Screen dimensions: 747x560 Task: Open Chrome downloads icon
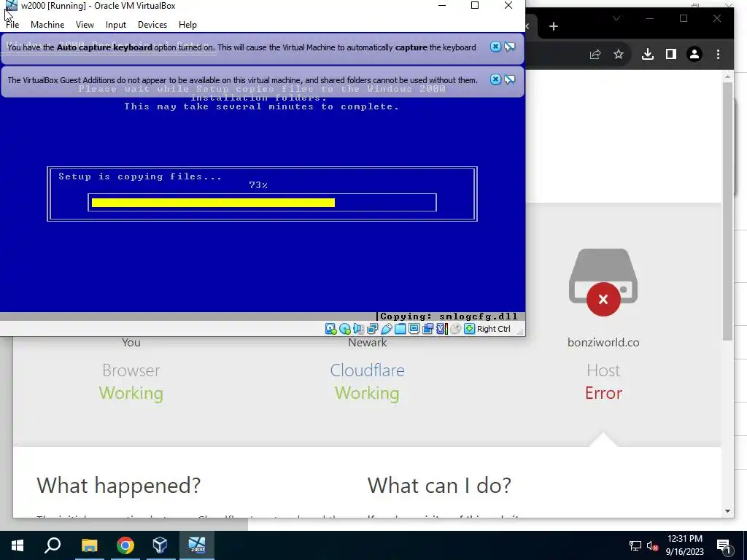pos(648,54)
